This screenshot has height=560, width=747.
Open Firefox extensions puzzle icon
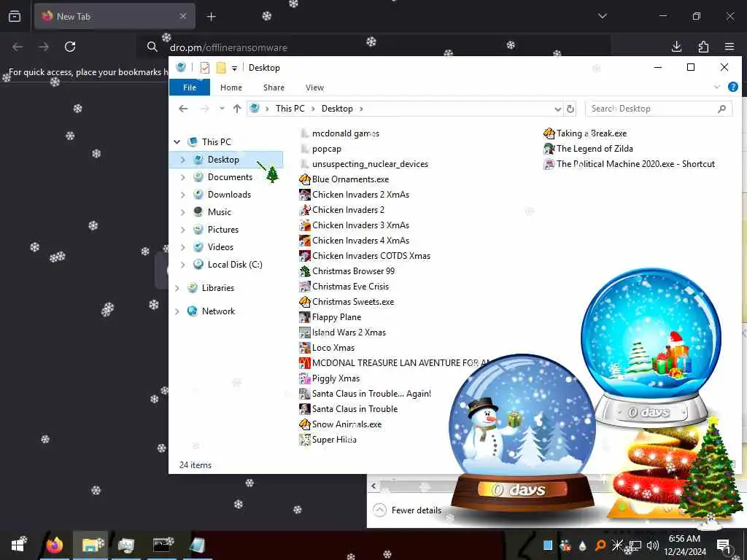(703, 47)
